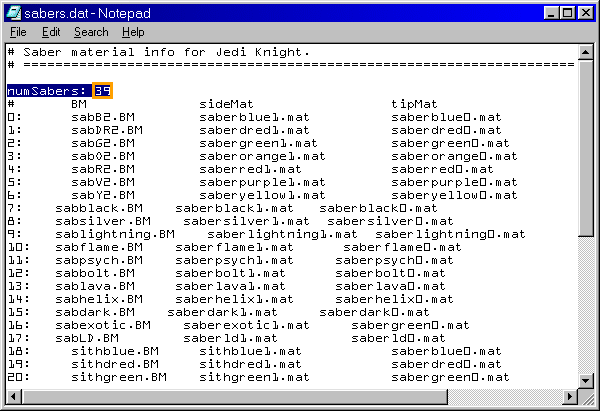Close the sabers.dat Notepad window
Screen dimensions: 600x411
click(585, 13)
